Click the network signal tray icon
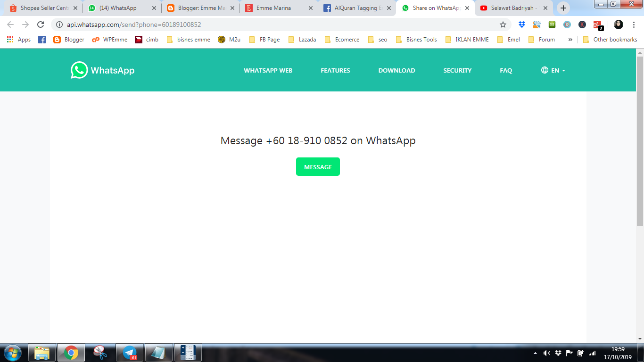 (x=592, y=353)
